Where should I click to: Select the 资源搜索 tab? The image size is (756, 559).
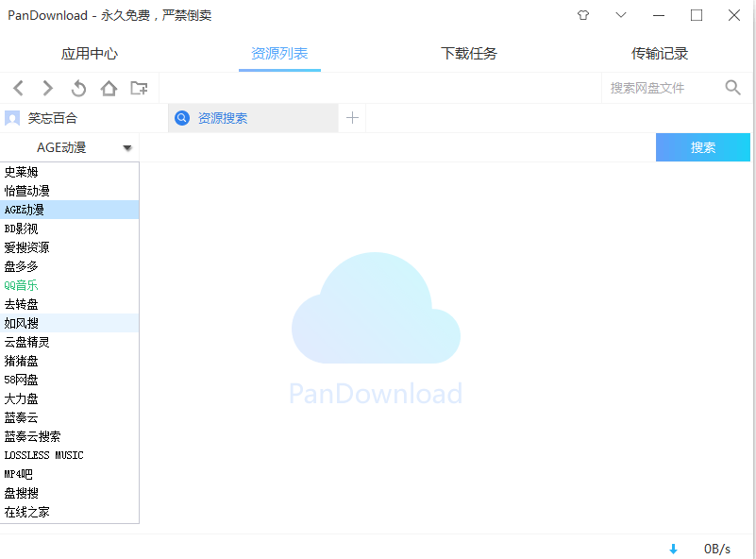(x=253, y=118)
